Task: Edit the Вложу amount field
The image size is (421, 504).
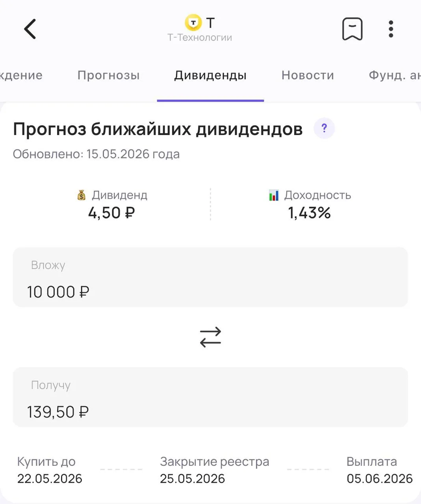Action: (210, 277)
